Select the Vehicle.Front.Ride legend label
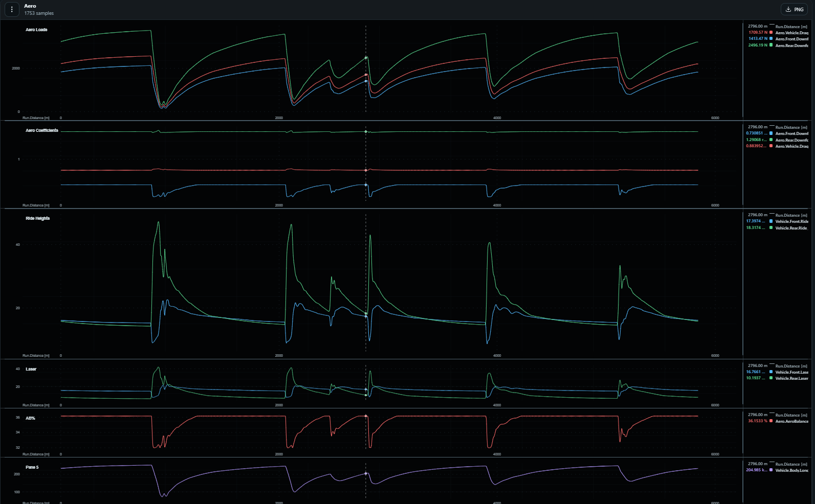This screenshot has height=504, width=815. click(792, 221)
